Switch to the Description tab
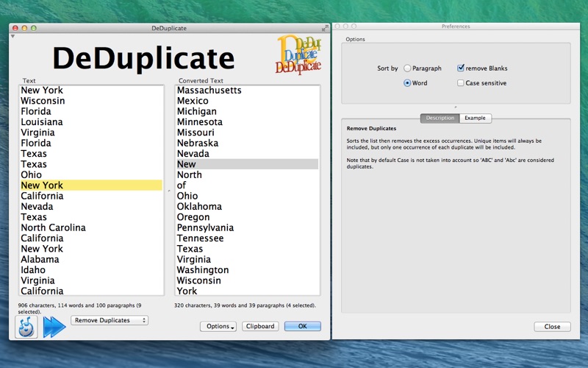The image size is (588, 368). pos(440,118)
